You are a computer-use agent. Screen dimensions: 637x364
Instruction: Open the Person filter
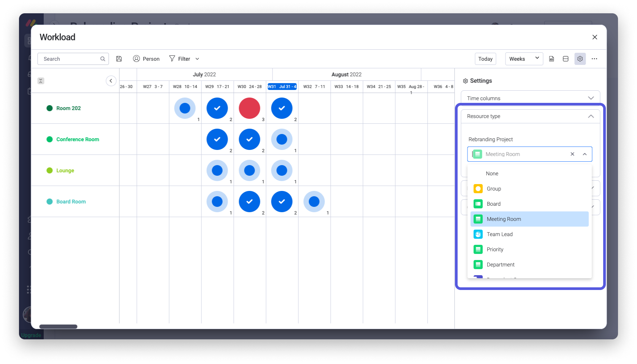point(146,59)
